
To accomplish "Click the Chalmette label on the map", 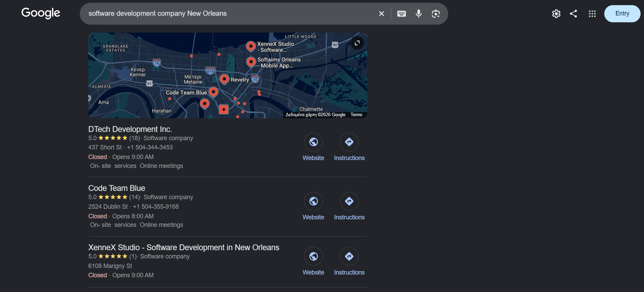I will (x=311, y=109).
